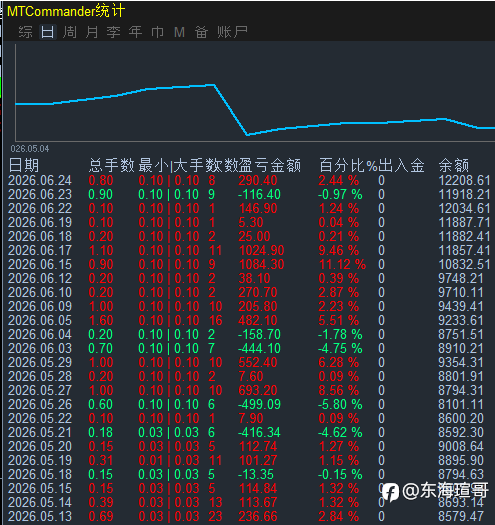The image size is (495, 525).
Task: Open the 备 notes tab
Action: coord(201,32)
